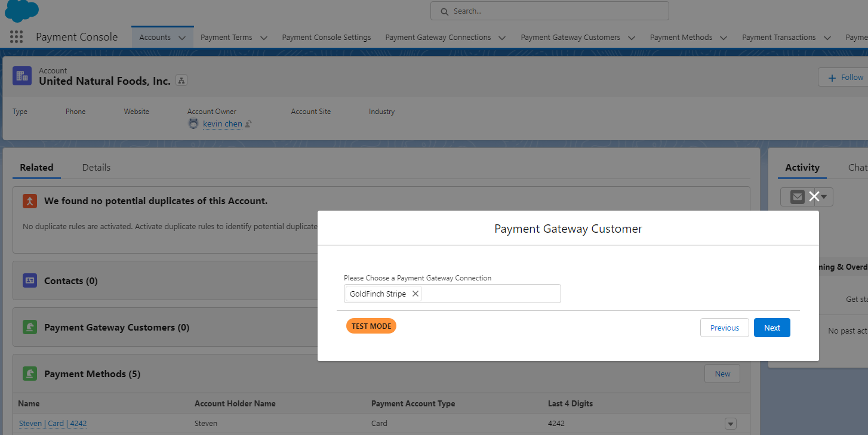The width and height of the screenshot is (868, 435).
Task: Expand Payment Transactions tab dropdown
Action: (827, 38)
